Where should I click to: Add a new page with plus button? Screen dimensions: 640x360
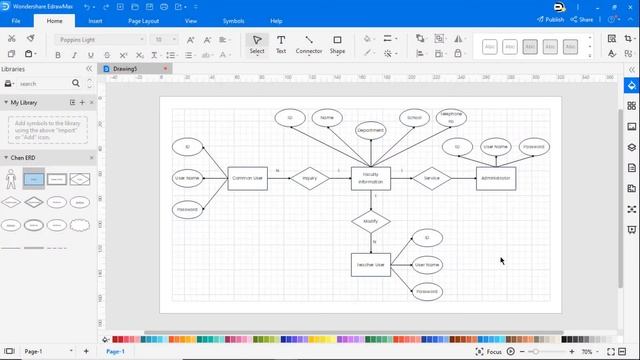click(x=86, y=351)
